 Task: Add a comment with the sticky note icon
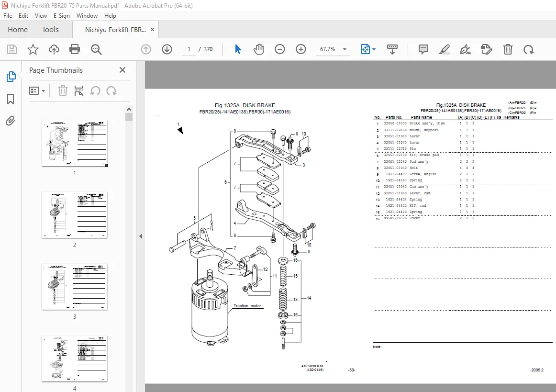423,49
